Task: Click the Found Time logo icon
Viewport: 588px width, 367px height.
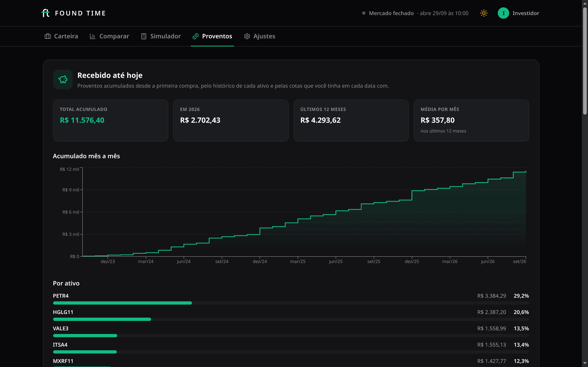Action: point(46,13)
